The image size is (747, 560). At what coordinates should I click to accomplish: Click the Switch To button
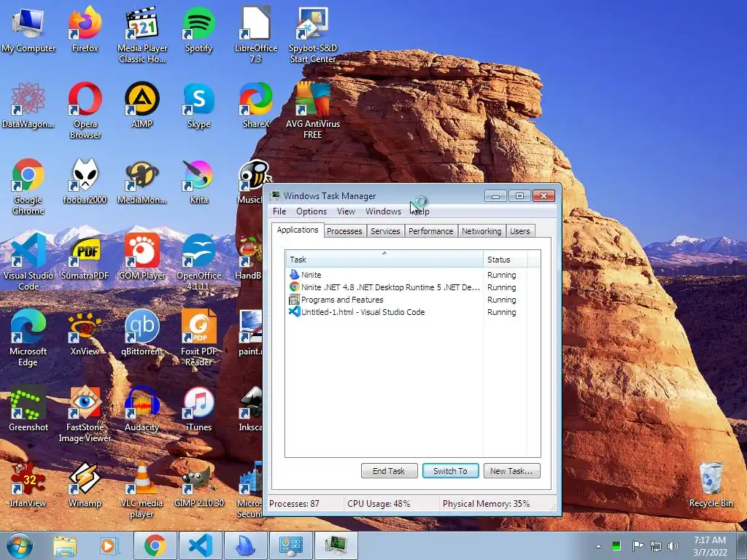[450, 471]
